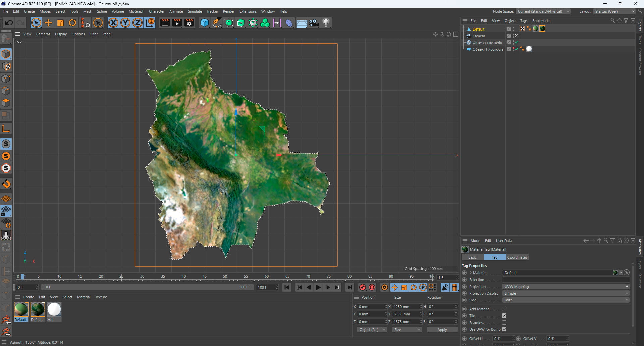Add a Cube primitive object
644x346 pixels.
click(204, 23)
